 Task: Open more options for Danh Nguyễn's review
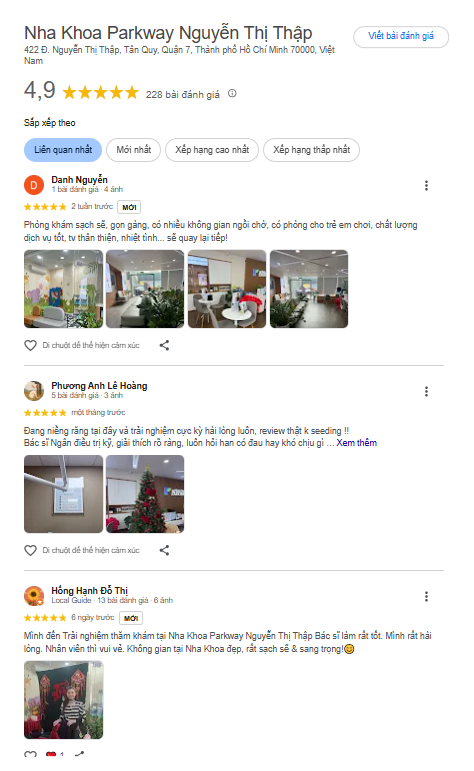[x=426, y=185]
